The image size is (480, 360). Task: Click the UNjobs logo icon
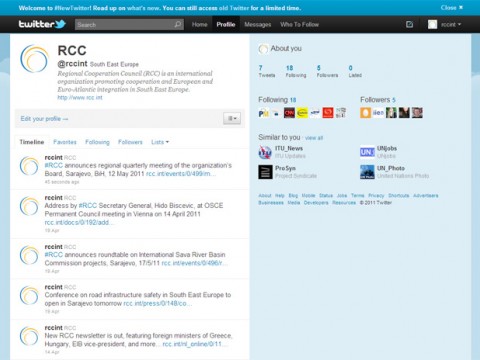[x=367, y=152]
